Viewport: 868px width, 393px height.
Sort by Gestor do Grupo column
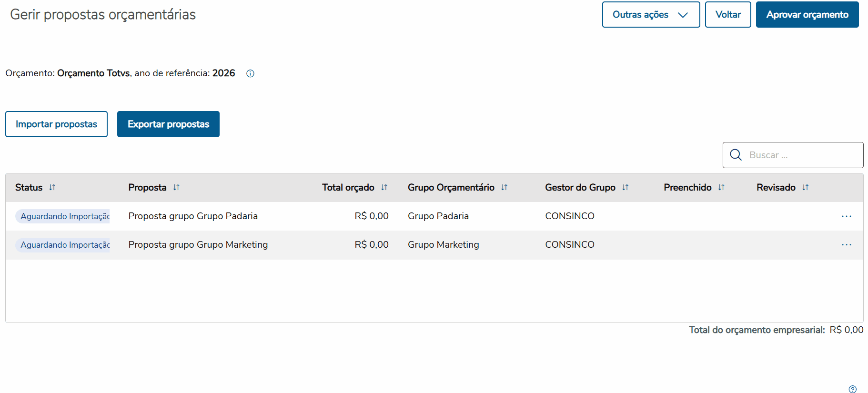[x=625, y=187]
